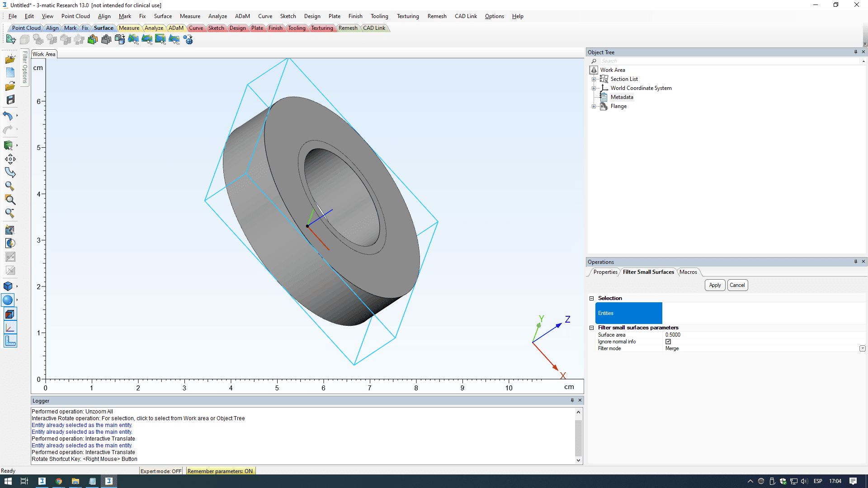Select the Pan view tool
Image resolution: width=868 pixels, height=488 pixels.
point(10,159)
